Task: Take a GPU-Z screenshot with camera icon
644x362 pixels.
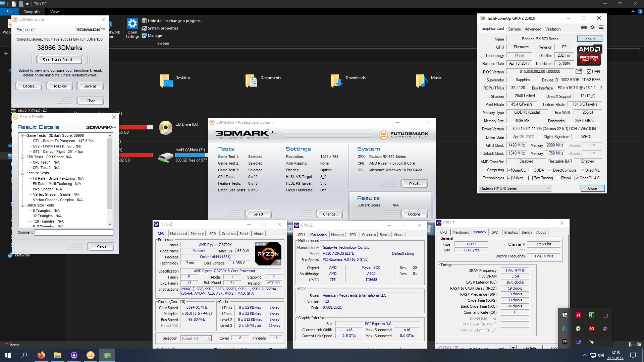Action: click(584, 27)
